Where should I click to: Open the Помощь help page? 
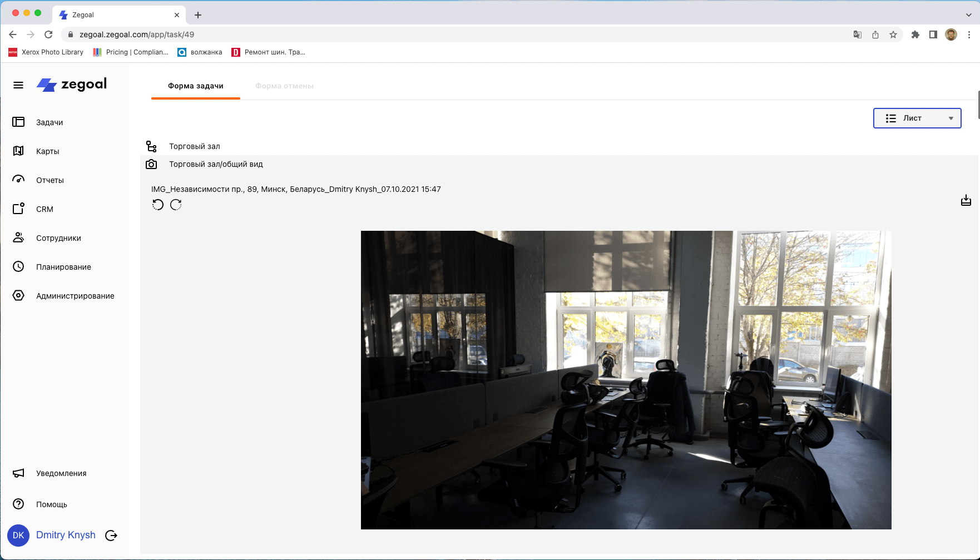coord(51,504)
